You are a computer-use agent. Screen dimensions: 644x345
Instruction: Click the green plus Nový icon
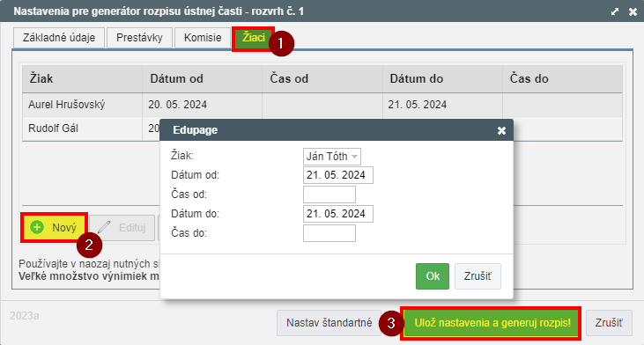37,227
